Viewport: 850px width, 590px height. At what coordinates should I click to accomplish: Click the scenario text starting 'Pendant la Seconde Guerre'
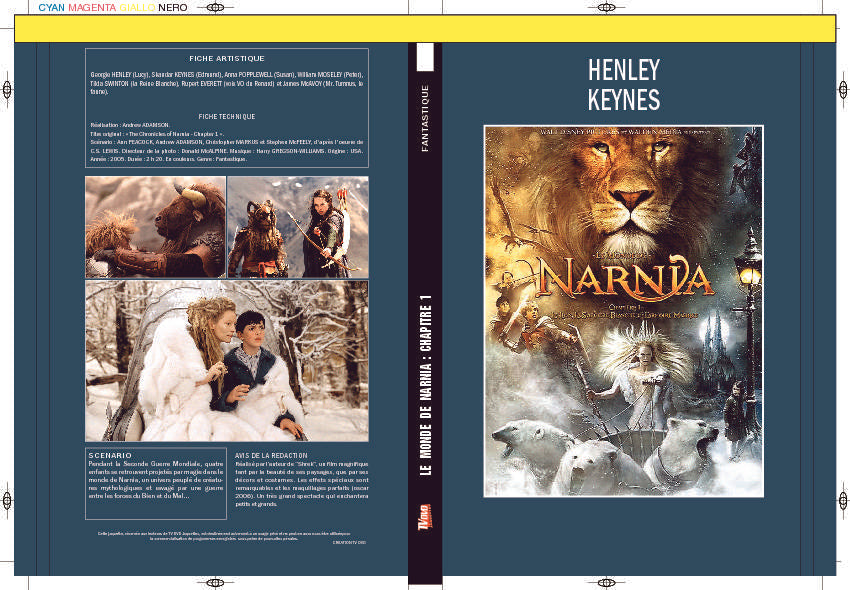click(156, 480)
